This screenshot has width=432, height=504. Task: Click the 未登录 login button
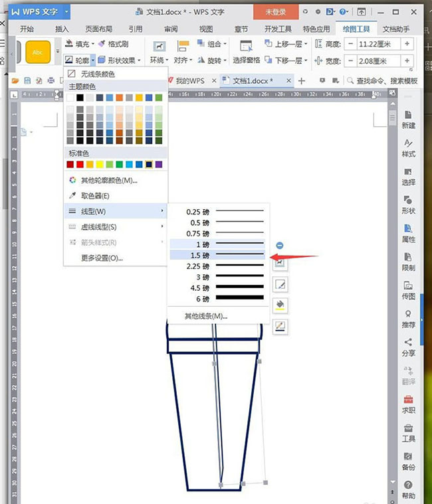tap(274, 11)
